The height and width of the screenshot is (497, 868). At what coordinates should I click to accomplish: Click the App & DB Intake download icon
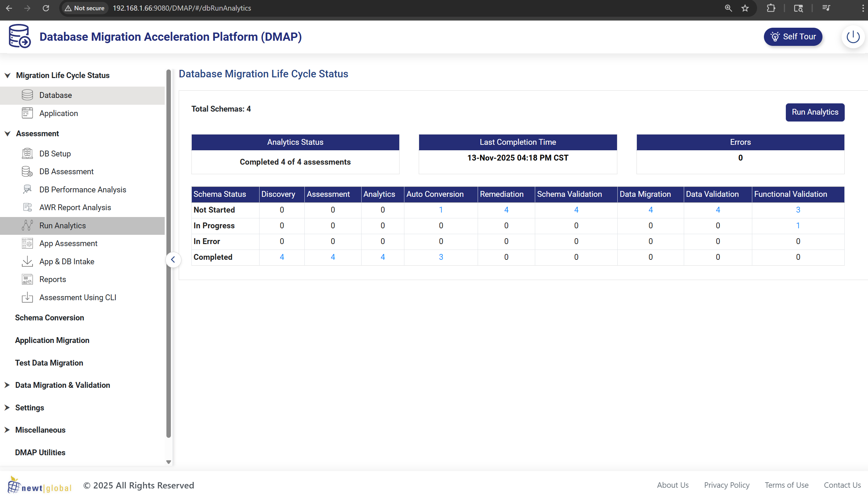[27, 262]
